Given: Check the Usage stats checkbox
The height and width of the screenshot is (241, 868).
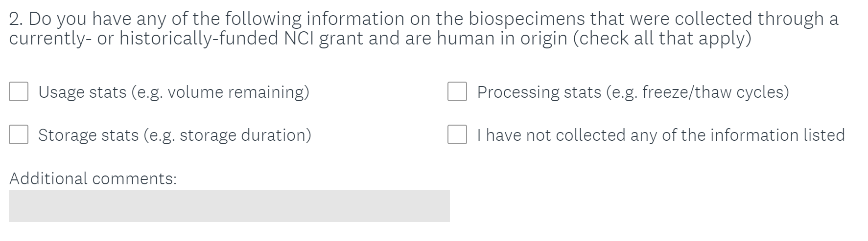Looking at the screenshot, I should click(19, 91).
